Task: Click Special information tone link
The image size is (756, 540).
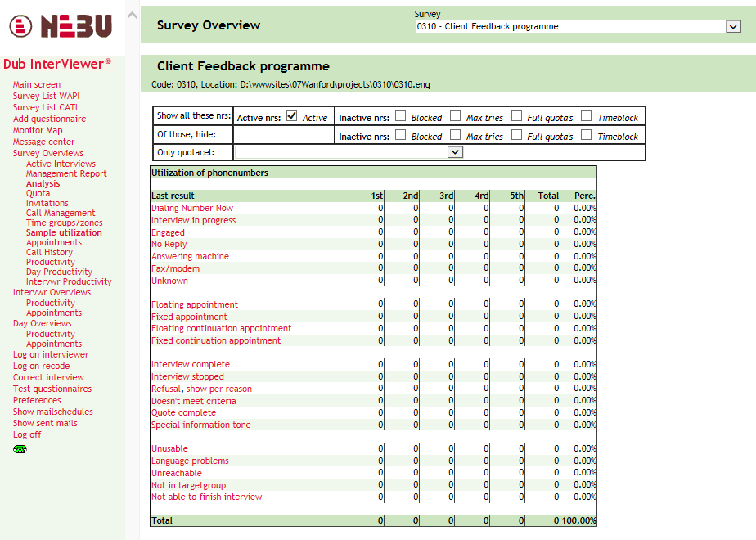Action: [201, 425]
